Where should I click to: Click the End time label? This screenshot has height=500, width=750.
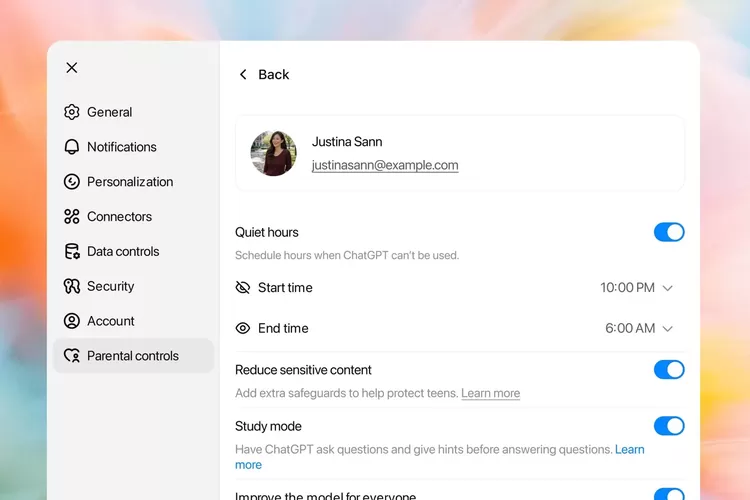283,328
